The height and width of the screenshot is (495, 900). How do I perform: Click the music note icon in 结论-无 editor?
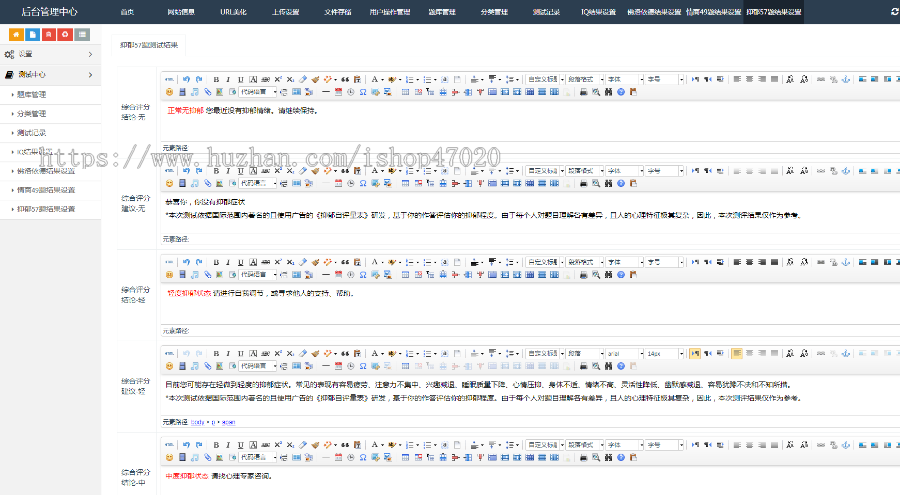(x=195, y=92)
